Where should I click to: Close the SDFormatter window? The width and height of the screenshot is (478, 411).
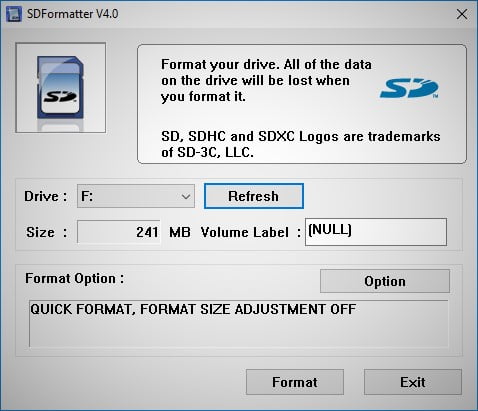tap(462, 14)
